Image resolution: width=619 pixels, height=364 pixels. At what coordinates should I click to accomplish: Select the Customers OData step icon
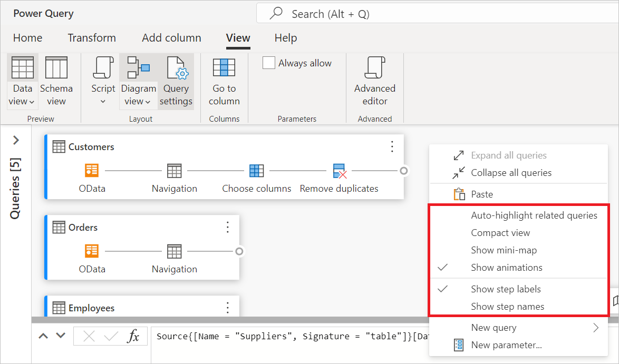(x=92, y=171)
